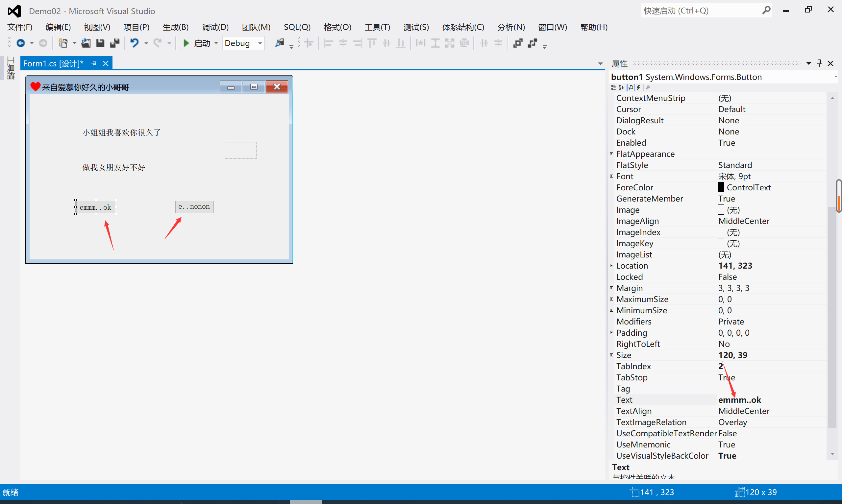Image resolution: width=842 pixels, height=504 pixels.
Task: Click the ImageKey property preview box
Action: point(721,244)
